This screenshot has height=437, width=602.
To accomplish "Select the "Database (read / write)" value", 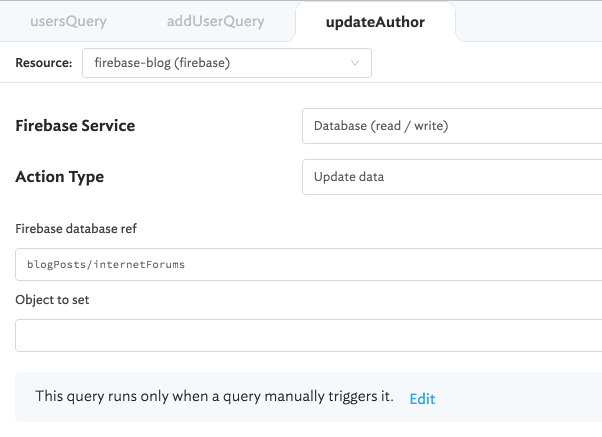I will coord(381,126).
